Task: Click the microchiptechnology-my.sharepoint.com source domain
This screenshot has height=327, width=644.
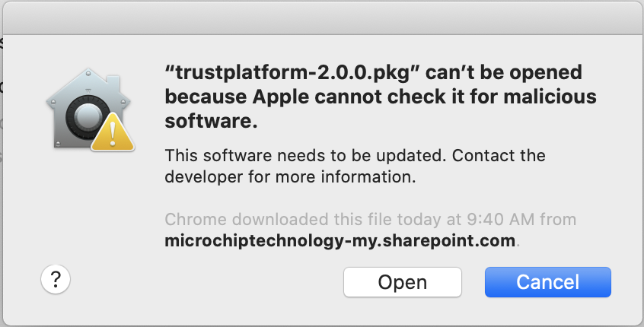Action: click(341, 242)
